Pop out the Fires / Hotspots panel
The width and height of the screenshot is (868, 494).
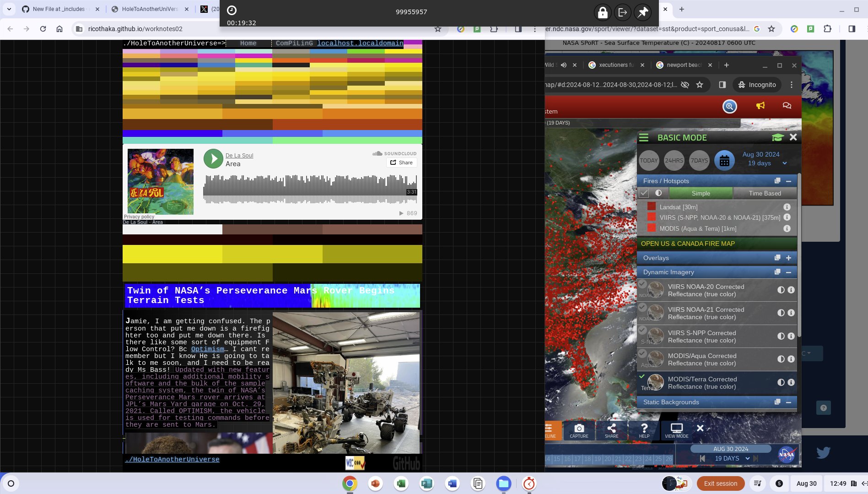(777, 181)
